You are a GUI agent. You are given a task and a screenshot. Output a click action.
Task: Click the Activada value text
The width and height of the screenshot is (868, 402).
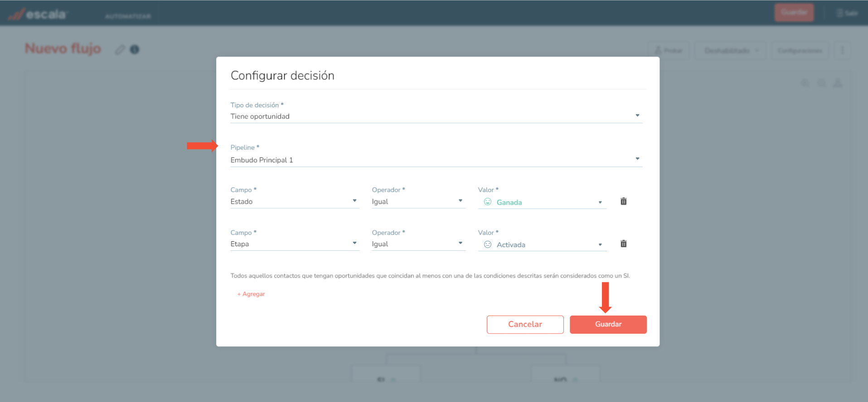(511, 245)
